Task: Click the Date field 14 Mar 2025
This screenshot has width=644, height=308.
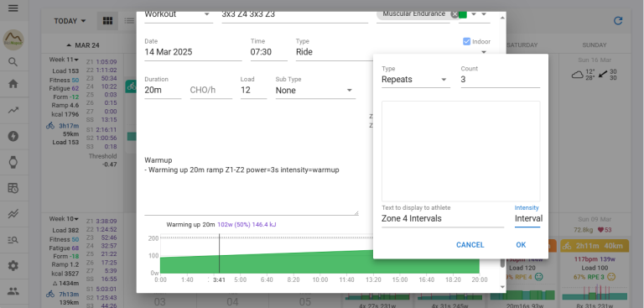Action: click(x=193, y=52)
